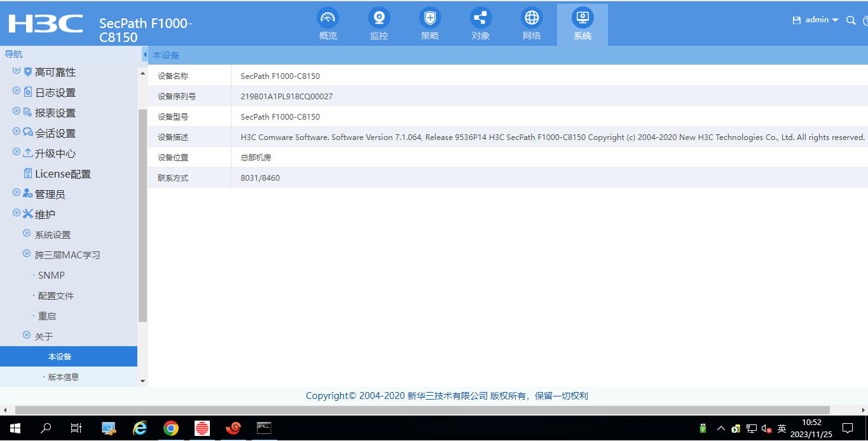Collapse the navigation panel arrow
This screenshot has width=868, height=441.
click(x=144, y=55)
